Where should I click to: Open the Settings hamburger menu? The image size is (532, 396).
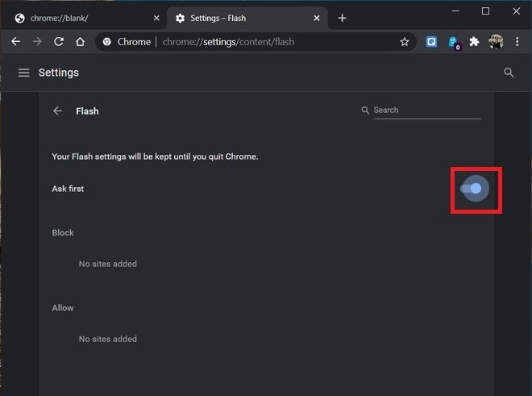click(23, 73)
